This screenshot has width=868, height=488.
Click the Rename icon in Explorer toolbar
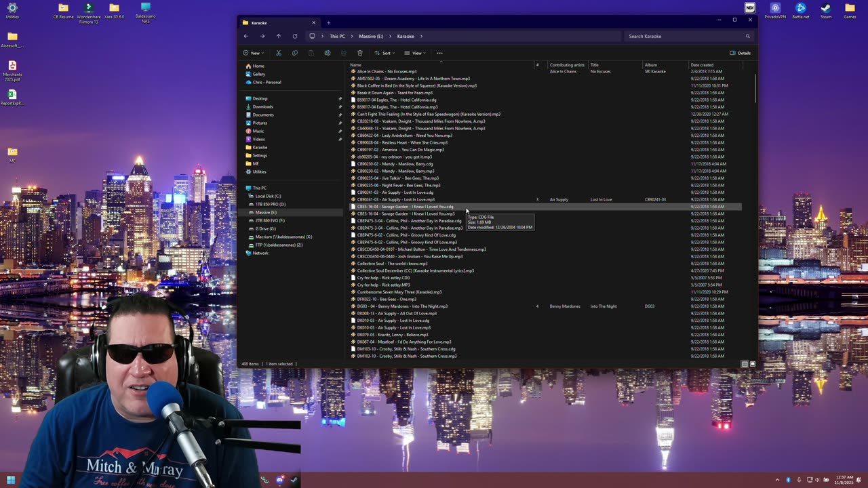[327, 53]
